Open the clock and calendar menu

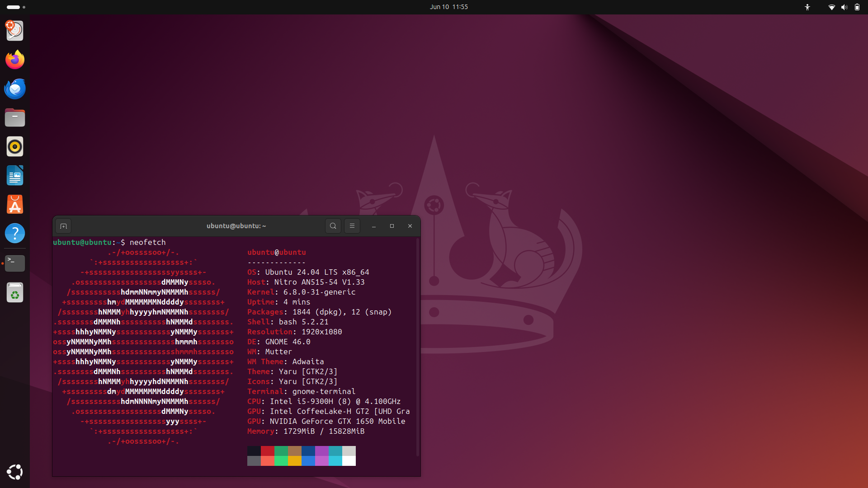pos(449,7)
